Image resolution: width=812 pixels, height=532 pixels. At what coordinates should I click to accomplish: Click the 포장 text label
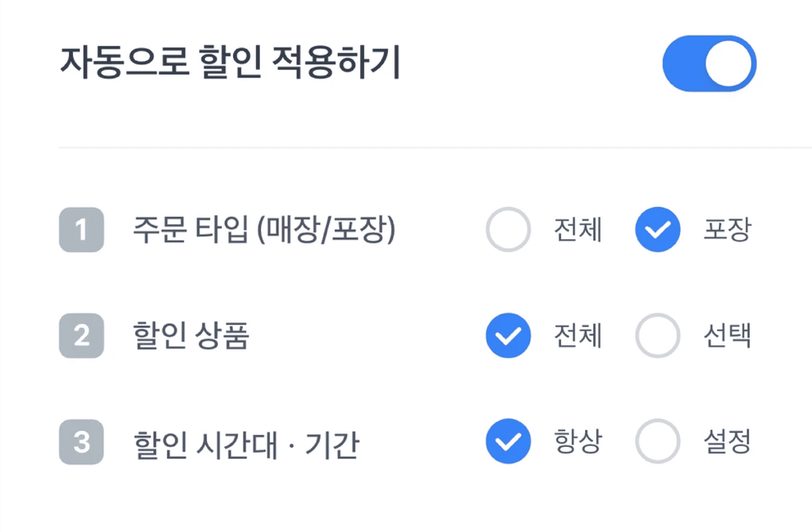(x=727, y=230)
